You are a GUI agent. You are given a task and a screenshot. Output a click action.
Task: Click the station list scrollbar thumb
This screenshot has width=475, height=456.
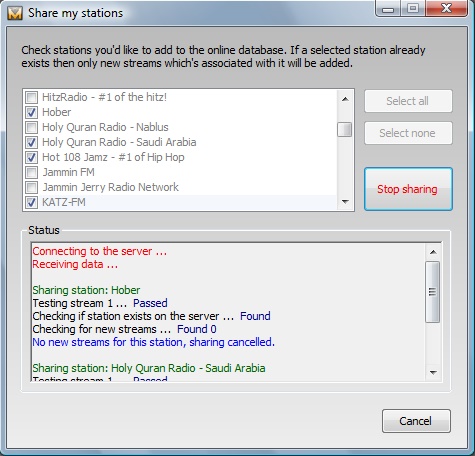[345, 130]
